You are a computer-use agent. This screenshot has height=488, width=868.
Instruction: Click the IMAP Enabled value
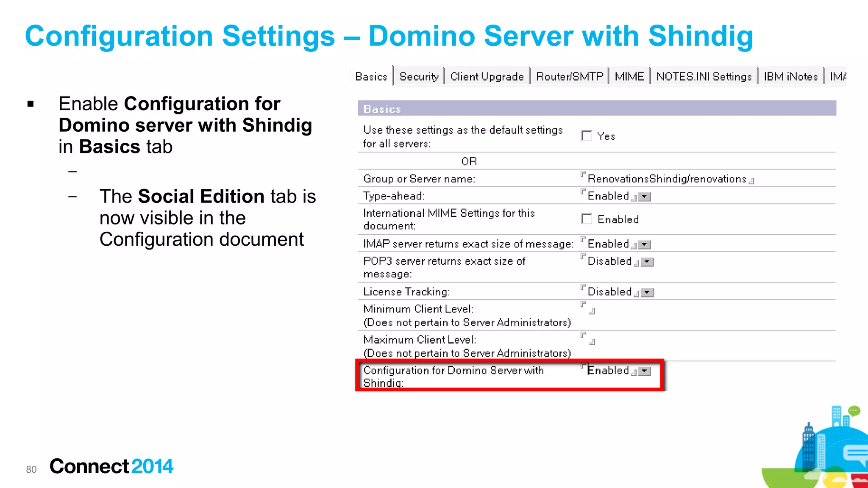608,244
